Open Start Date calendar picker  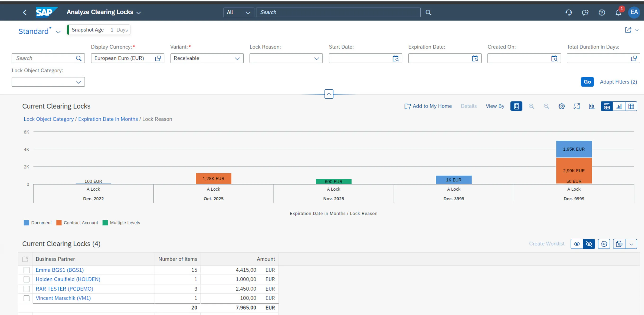click(x=396, y=58)
